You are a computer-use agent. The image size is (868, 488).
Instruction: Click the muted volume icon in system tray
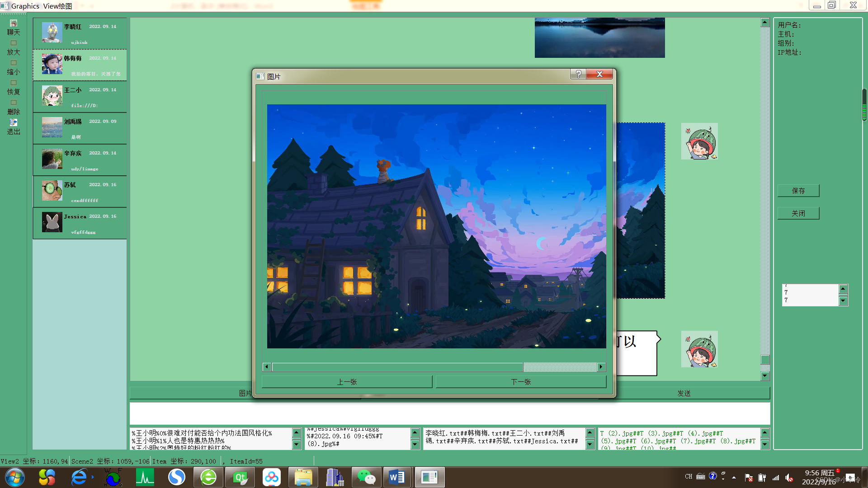coord(789,478)
